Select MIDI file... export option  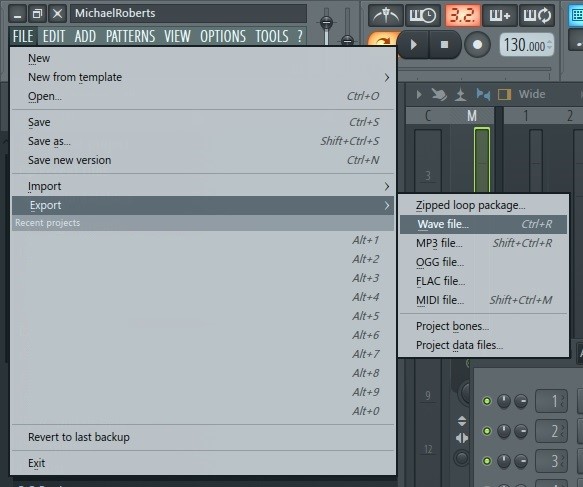coord(483,300)
